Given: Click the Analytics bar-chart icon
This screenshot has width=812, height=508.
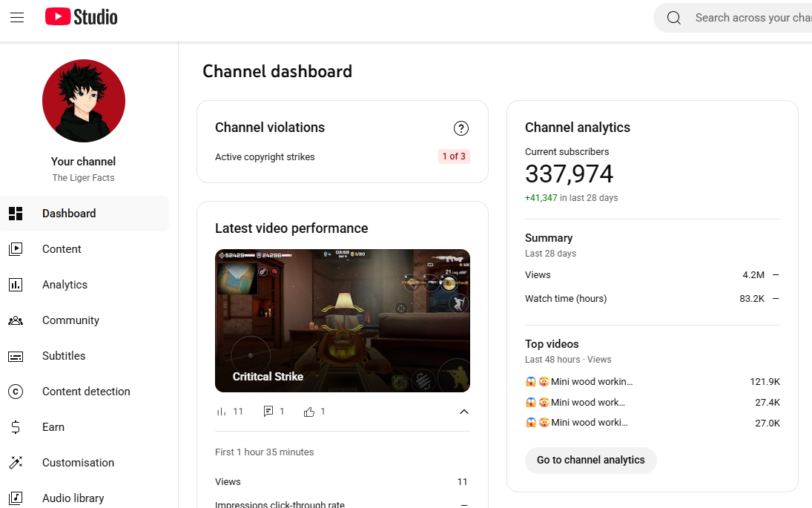Looking at the screenshot, I should (x=16, y=285).
